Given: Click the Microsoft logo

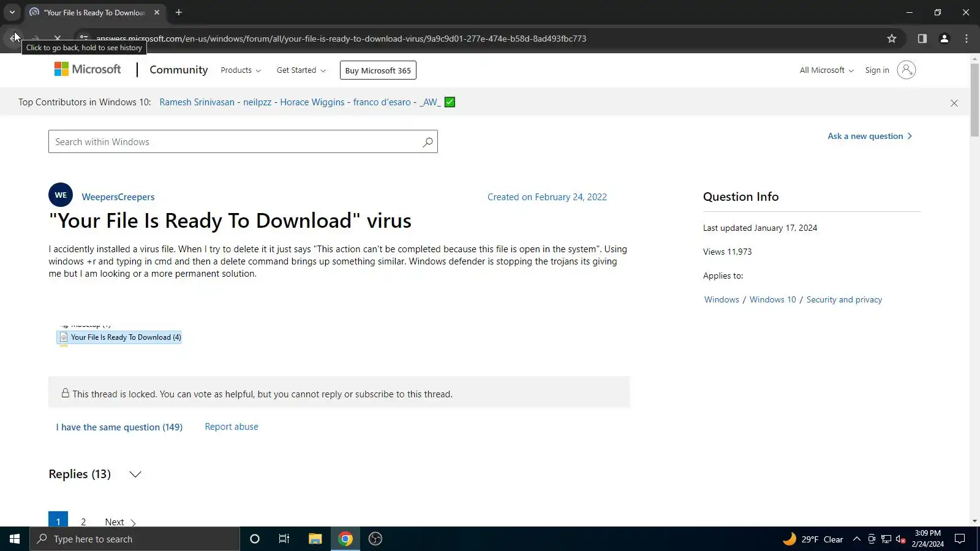Looking at the screenshot, I should pos(88,69).
